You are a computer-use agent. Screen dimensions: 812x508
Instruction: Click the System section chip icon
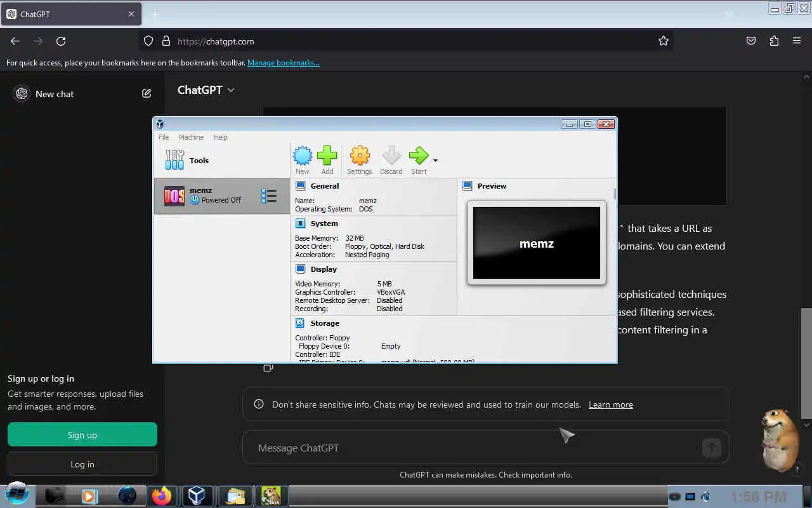pos(301,224)
